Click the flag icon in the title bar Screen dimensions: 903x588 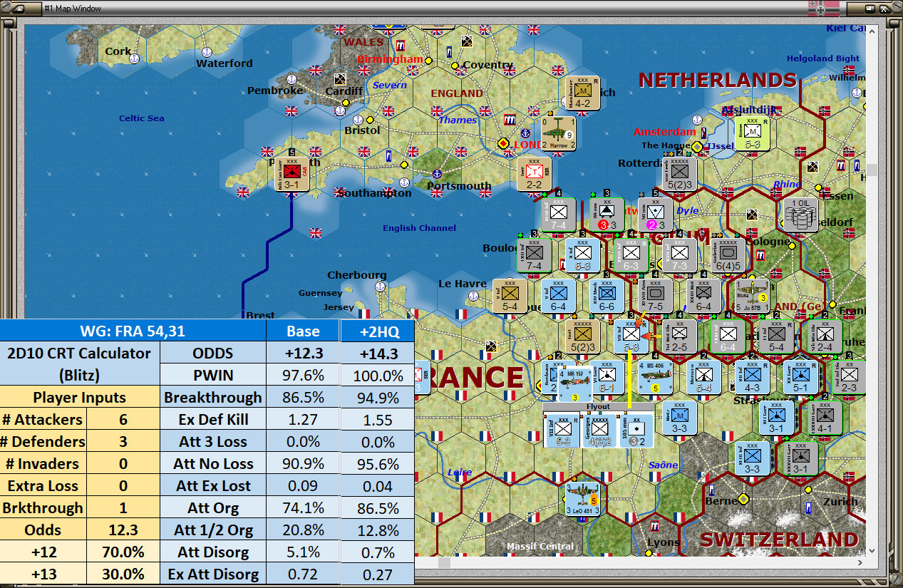tap(825, 9)
